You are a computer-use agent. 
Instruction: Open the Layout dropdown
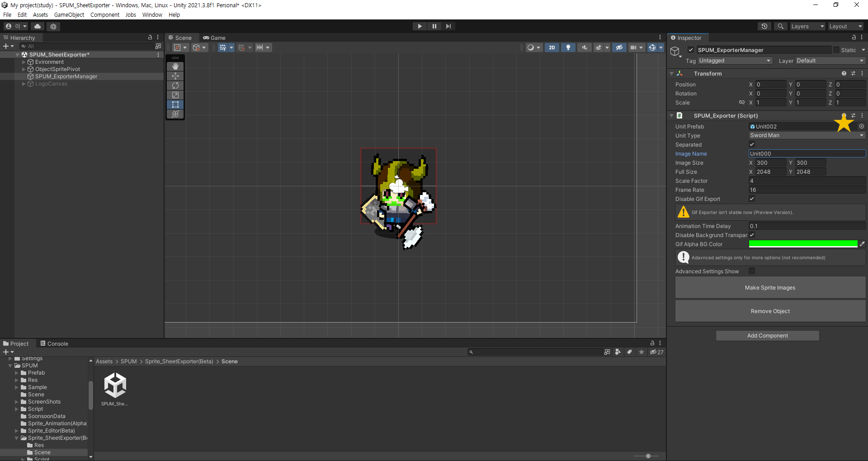[x=845, y=26]
